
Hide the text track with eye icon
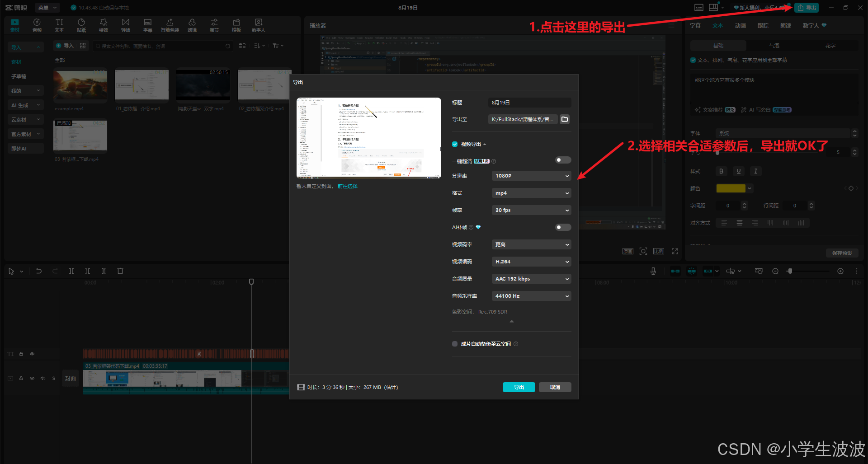tap(32, 354)
